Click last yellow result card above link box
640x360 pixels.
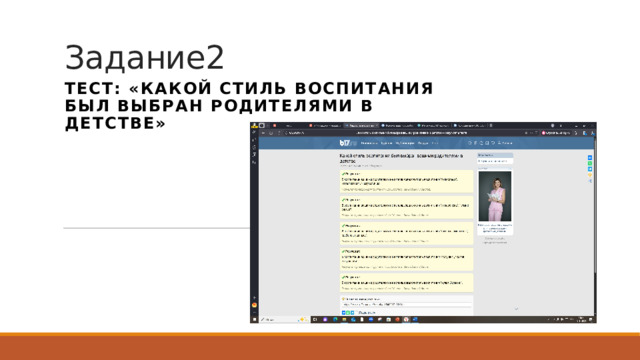[407, 283]
